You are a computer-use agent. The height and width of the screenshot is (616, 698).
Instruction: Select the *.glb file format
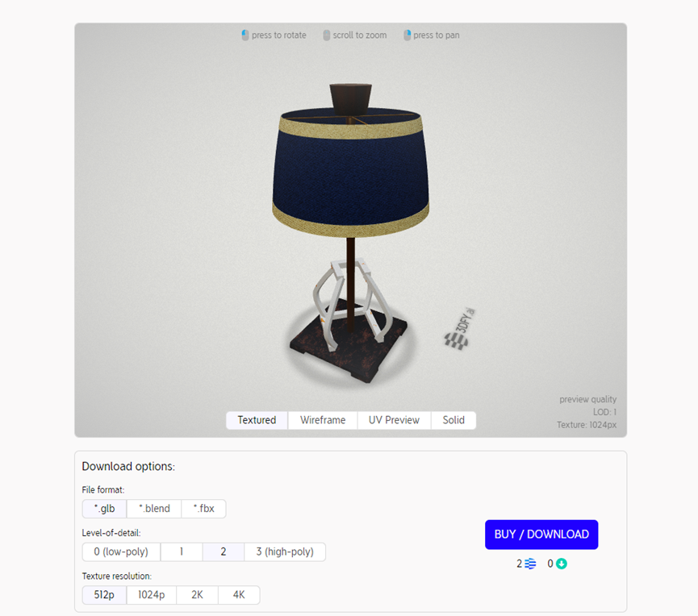click(105, 509)
